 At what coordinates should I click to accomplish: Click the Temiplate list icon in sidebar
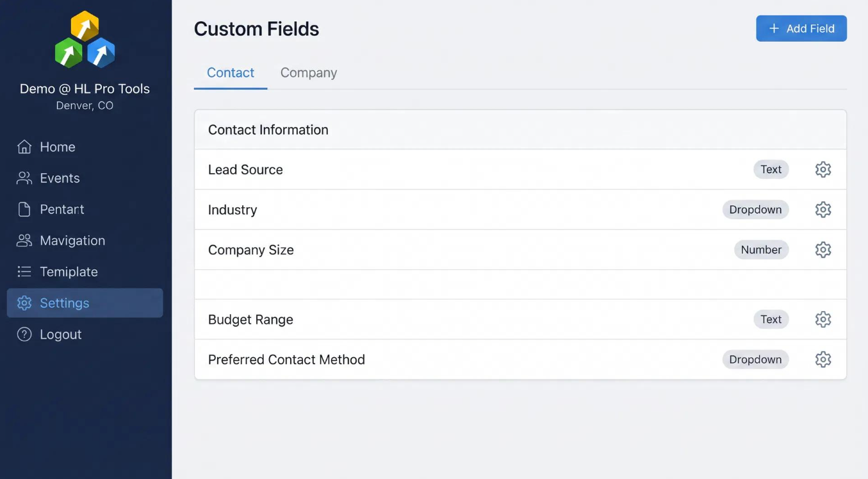24,272
